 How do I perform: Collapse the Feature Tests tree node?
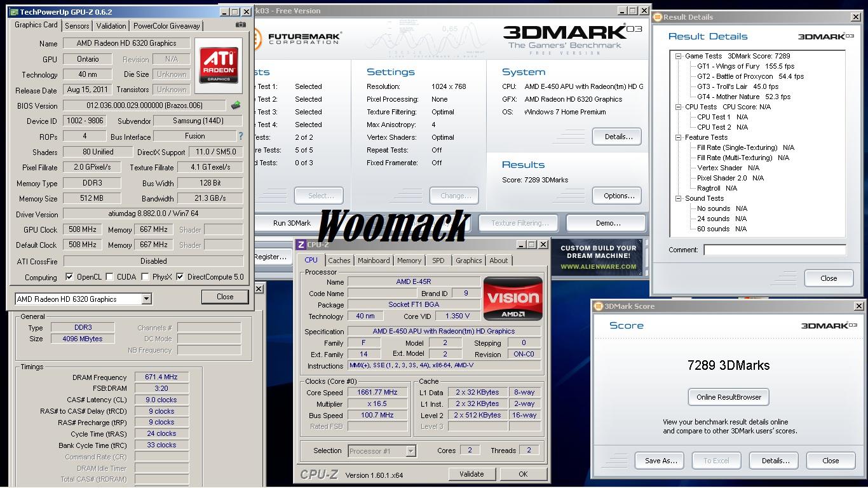[x=679, y=137]
